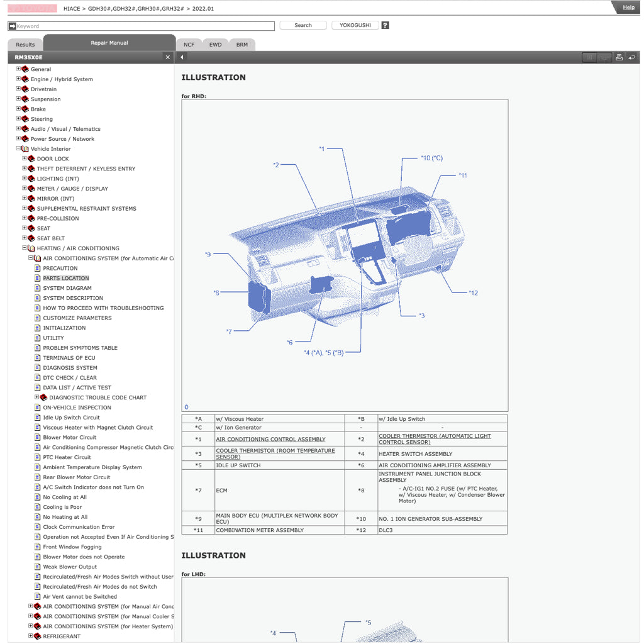The width and height of the screenshot is (644, 644).
Task: Collapse the navigation pane with the left arrow
Action: pos(181,57)
